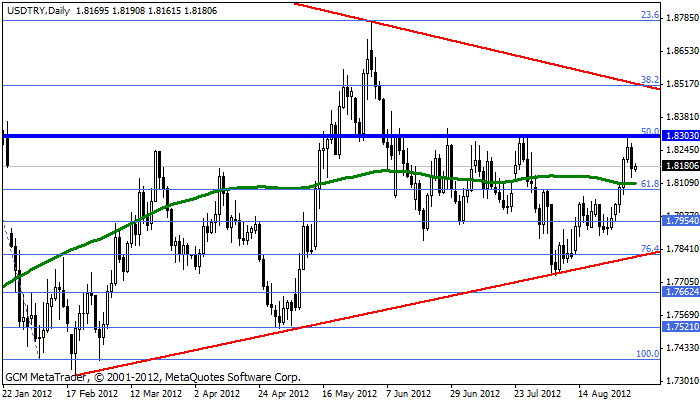Click the 1.87850 price scale value

(x=681, y=18)
